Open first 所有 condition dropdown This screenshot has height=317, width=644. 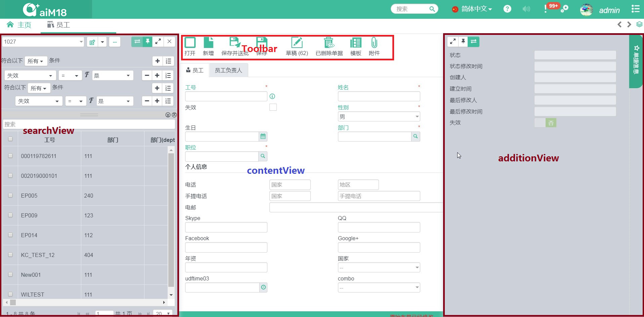[36, 61]
